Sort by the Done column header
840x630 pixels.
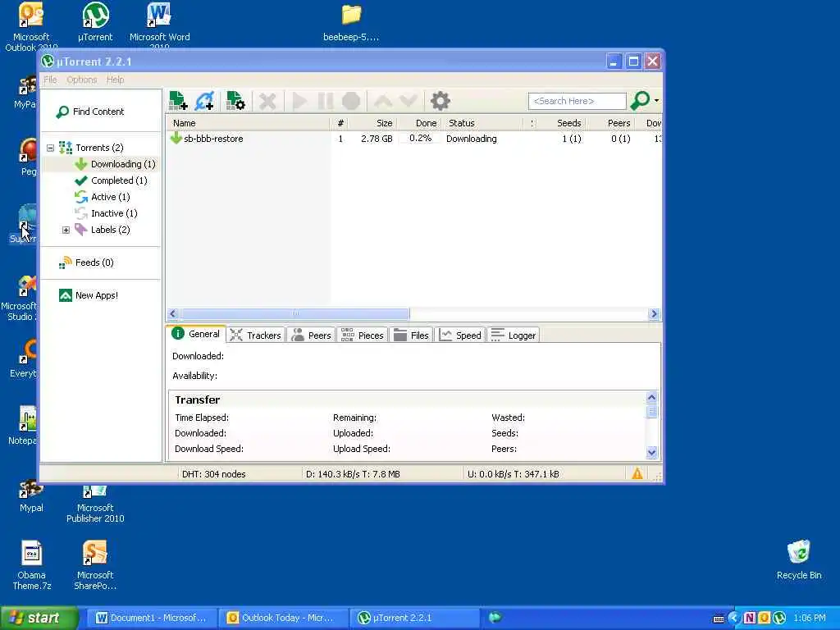pos(419,123)
